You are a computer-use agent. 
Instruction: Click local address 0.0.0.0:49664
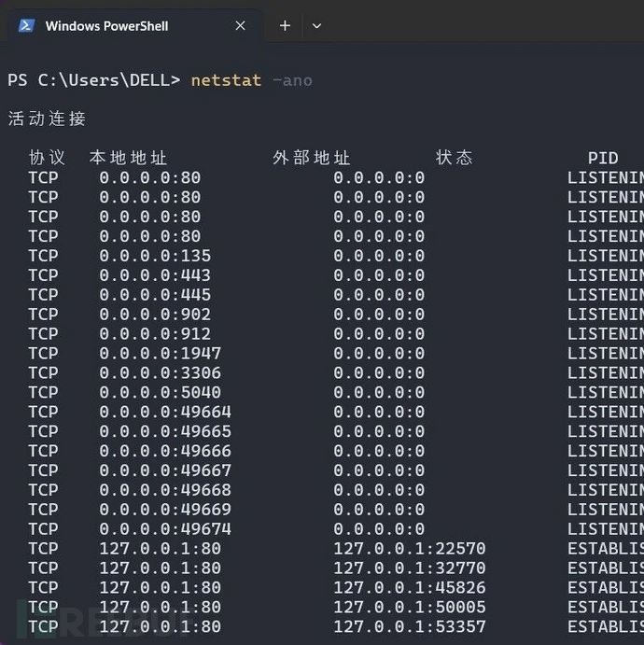point(165,412)
